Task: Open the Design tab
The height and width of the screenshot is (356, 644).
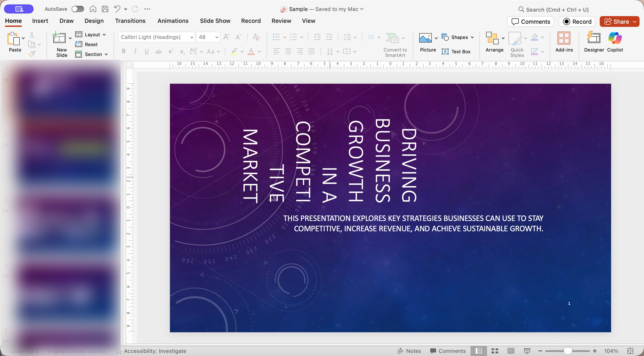Action: tap(94, 21)
